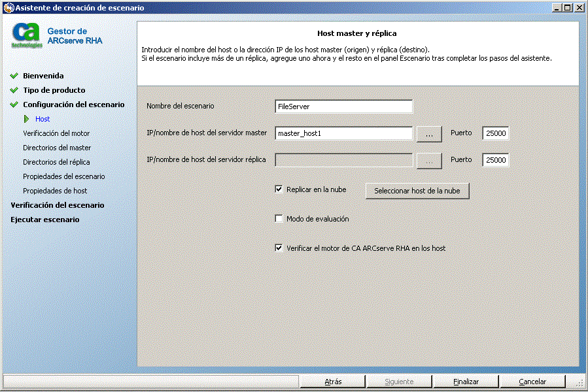Uncheck Replicar en la nube

click(279, 189)
